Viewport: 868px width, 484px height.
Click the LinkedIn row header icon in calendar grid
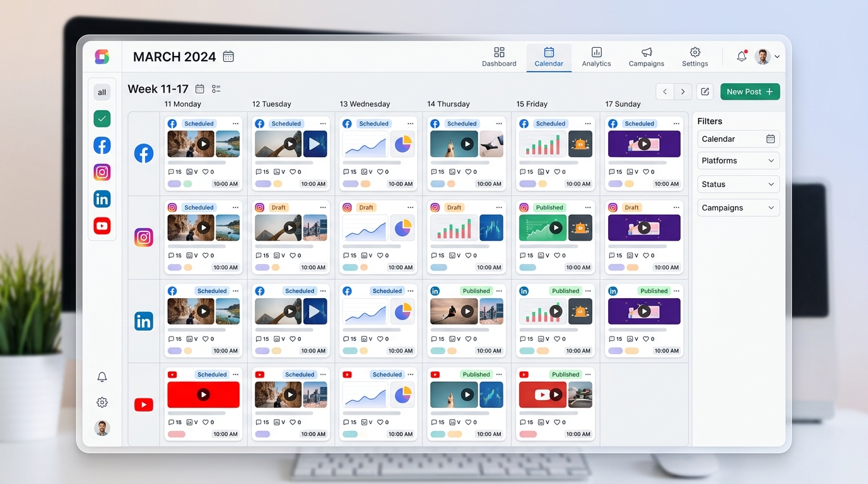[144, 321]
